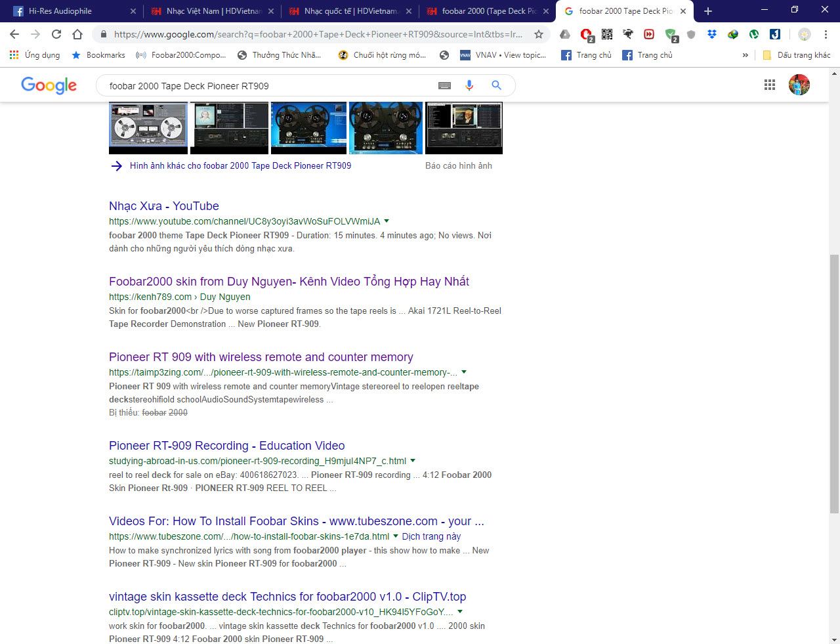The image size is (840, 644).
Task: Click the blue J download extension icon
Action: coord(775,34)
